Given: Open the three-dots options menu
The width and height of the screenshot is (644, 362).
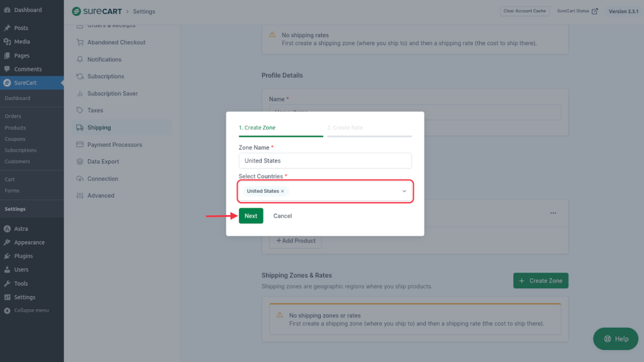Looking at the screenshot, I should [553, 213].
